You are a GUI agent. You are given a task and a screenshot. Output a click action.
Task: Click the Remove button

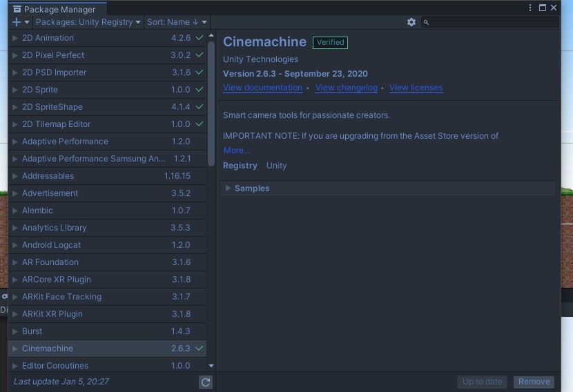(x=534, y=382)
